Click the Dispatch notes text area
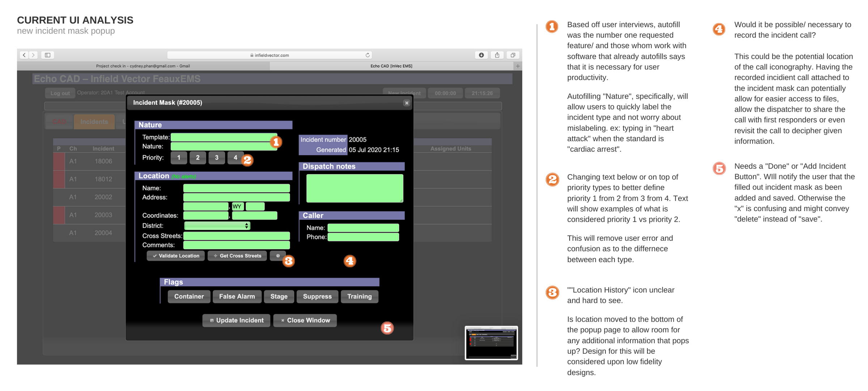868x391 pixels. point(354,188)
